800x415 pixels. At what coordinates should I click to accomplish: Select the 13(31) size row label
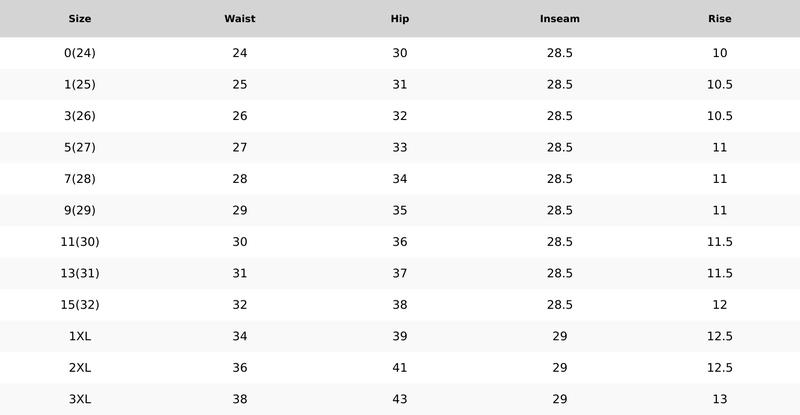click(x=80, y=274)
